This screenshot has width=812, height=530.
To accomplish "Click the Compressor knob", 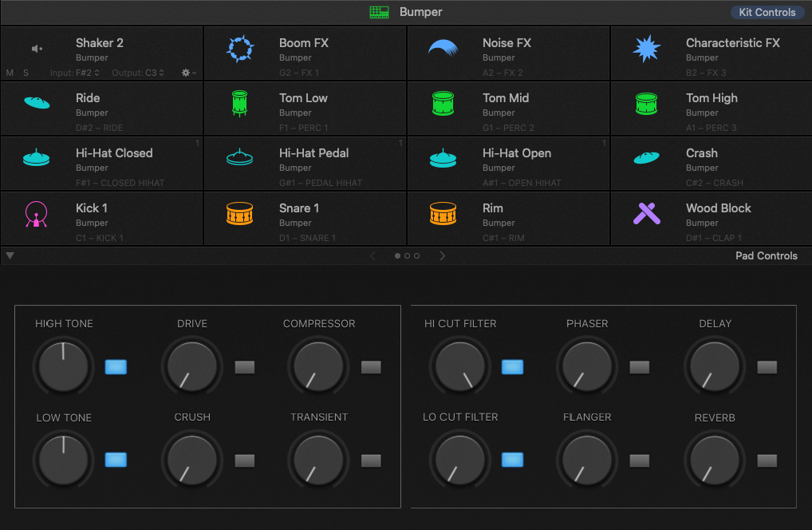I will pyautogui.click(x=318, y=366).
